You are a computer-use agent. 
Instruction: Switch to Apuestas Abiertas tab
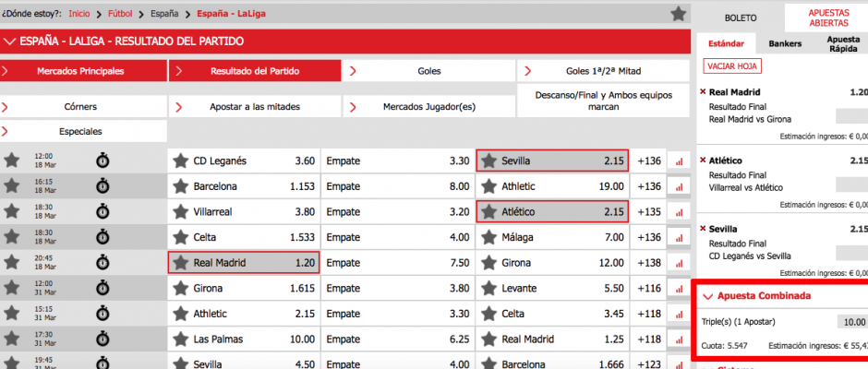pos(828,18)
